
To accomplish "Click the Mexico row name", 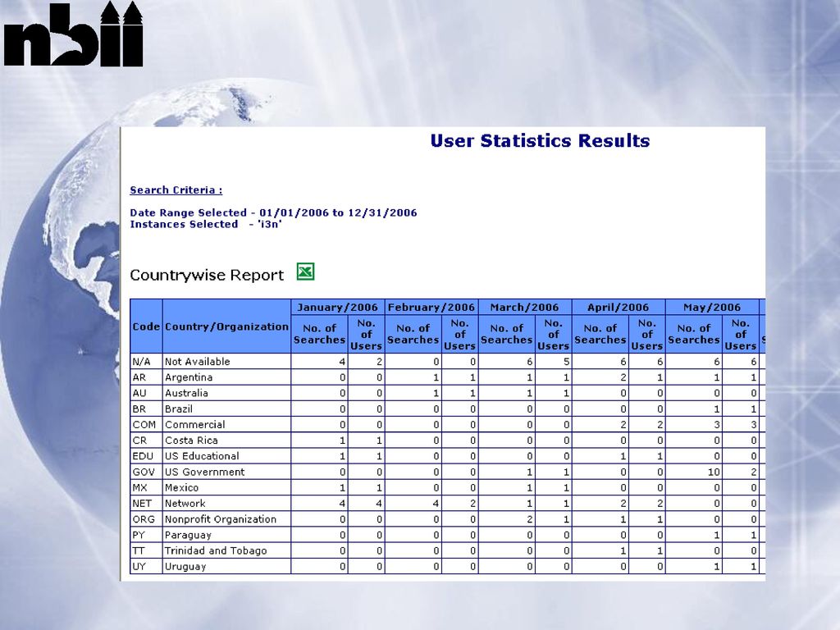I will (181, 488).
